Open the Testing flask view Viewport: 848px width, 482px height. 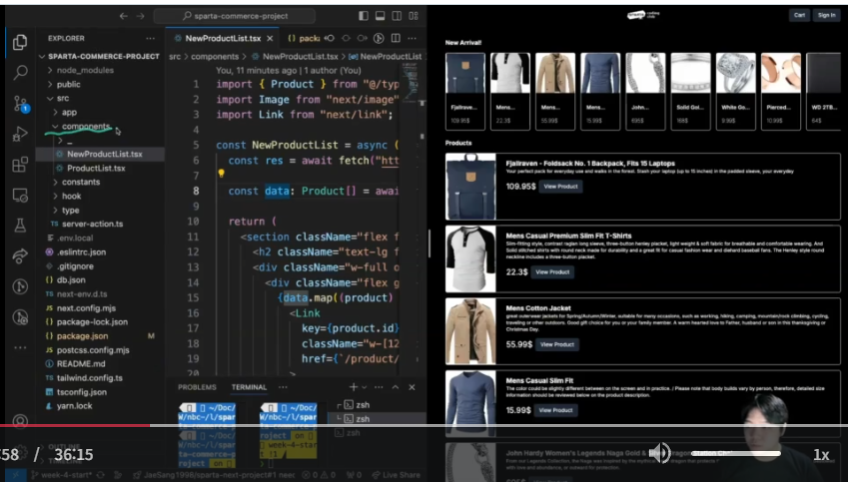(x=20, y=225)
